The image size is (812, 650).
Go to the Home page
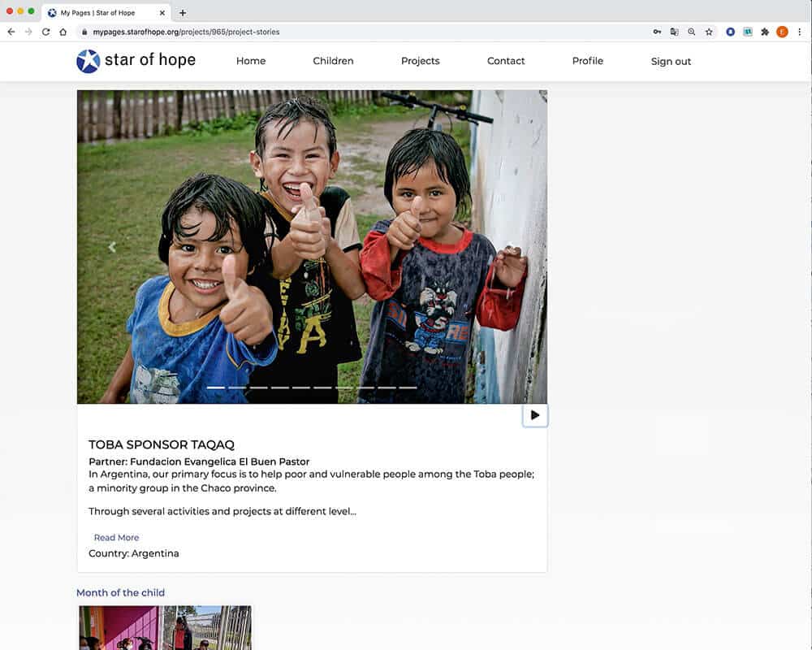[251, 61]
